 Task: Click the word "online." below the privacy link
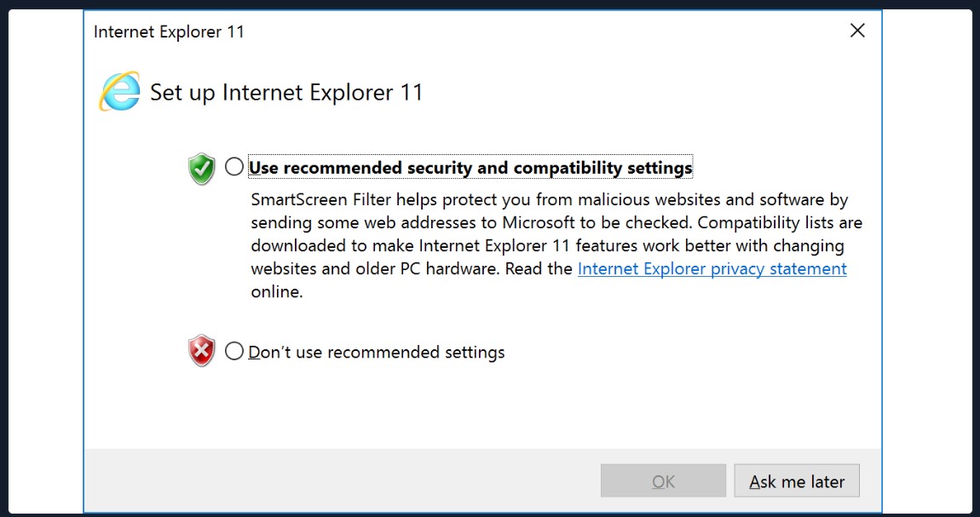(x=277, y=291)
